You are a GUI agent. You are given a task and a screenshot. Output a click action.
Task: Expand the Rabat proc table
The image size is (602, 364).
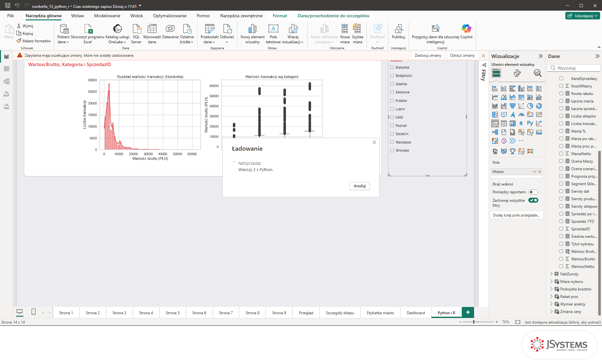(552, 297)
